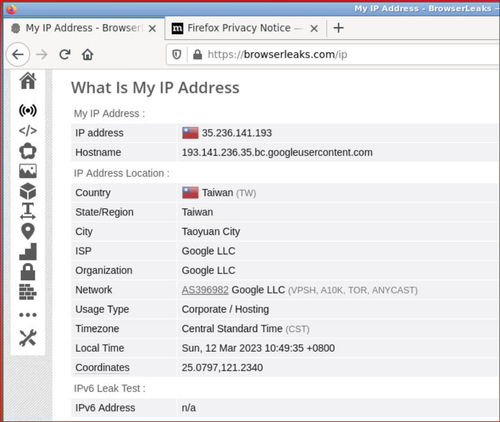Click the ISP value 'Google LLC'
500x422 pixels.
pyautogui.click(x=208, y=251)
